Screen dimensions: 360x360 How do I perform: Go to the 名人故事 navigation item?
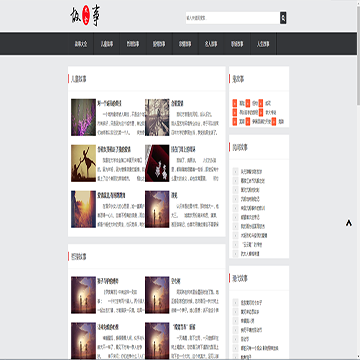coord(211,44)
